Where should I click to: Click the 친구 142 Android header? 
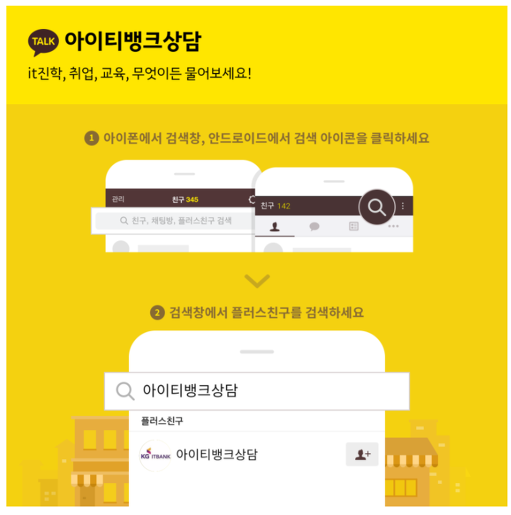click(x=275, y=206)
